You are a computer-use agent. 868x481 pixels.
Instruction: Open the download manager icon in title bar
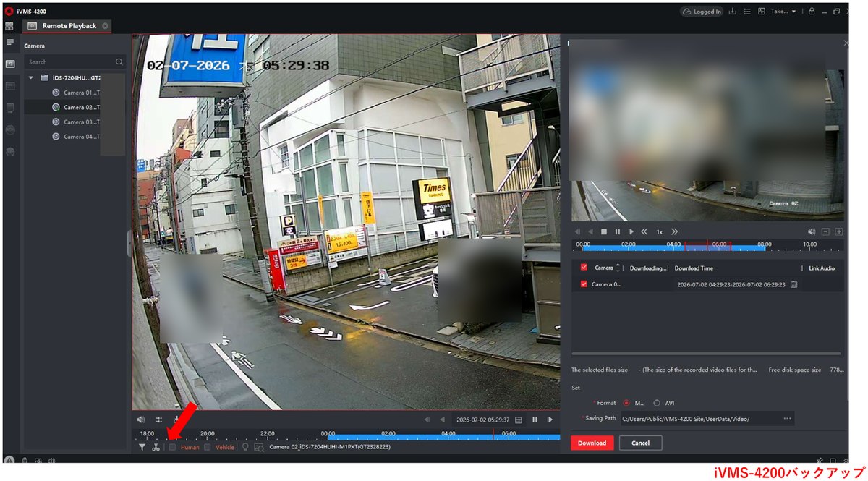point(733,12)
